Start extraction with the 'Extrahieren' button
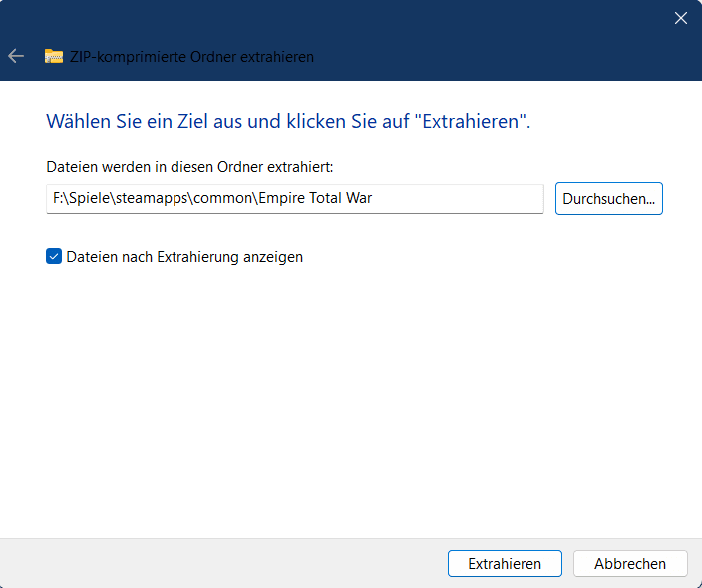 click(505, 563)
